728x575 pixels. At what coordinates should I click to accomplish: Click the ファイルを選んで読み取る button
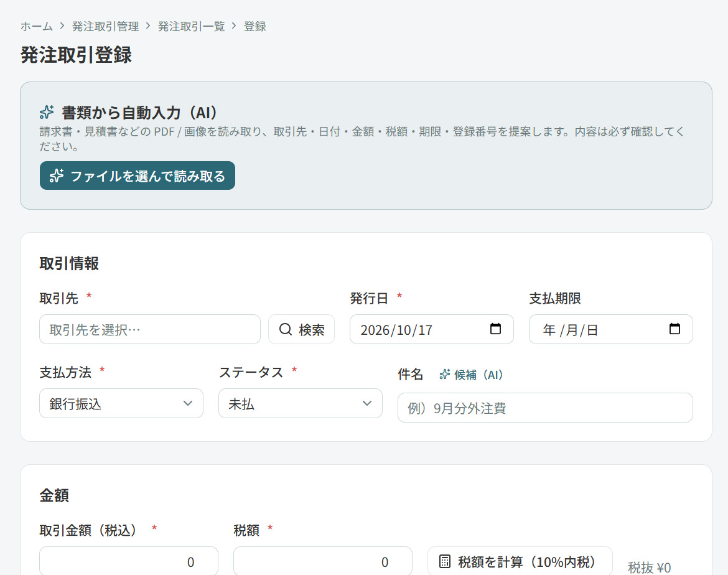[x=138, y=175]
